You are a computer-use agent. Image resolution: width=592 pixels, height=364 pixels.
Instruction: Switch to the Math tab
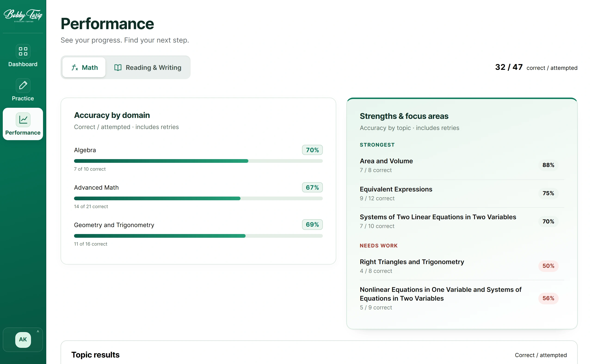pyautogui.click(x=84, y=67)
